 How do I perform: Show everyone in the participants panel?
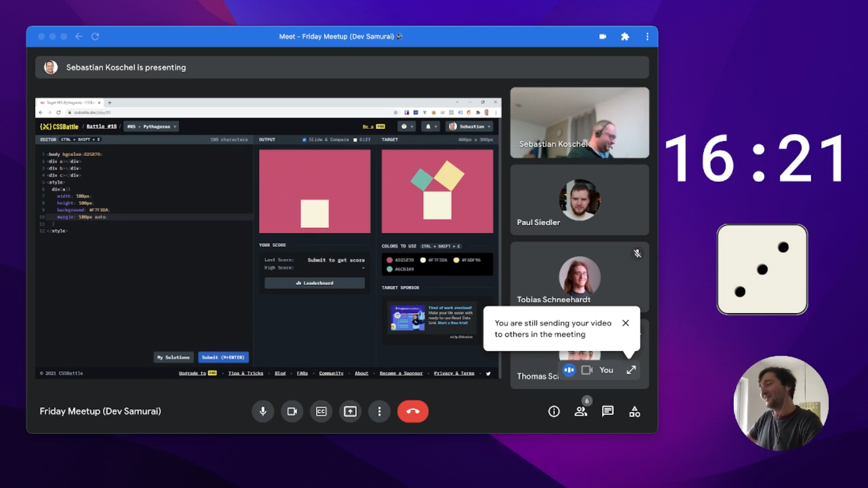tap(581, 411)
